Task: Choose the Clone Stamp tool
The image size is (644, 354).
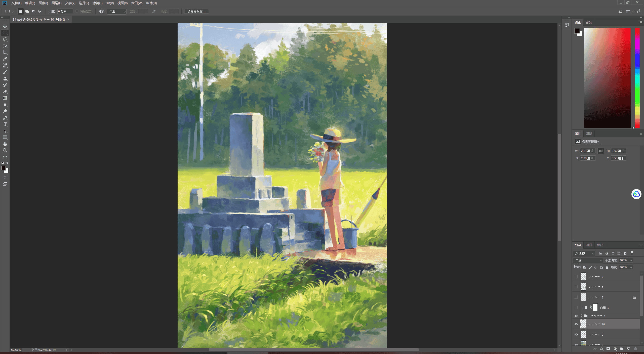Action: [x=5, y=78]
